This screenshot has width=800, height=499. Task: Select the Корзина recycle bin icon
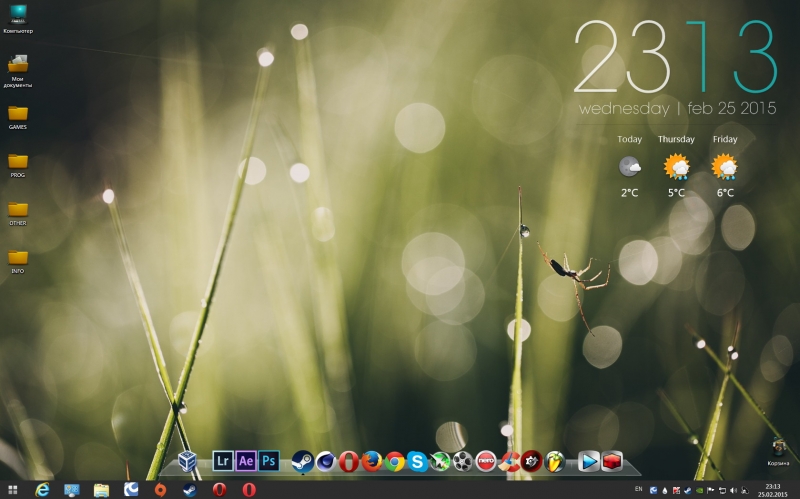click(779, 452)
